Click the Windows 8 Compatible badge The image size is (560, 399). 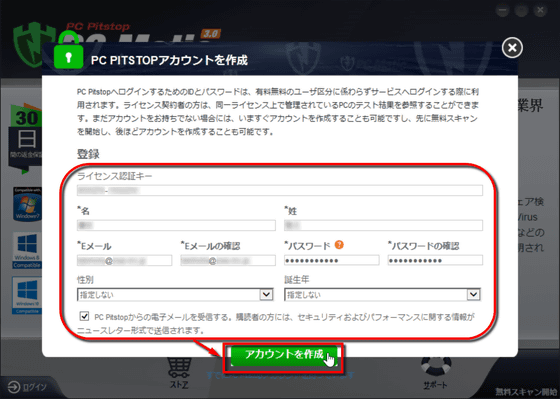point(27,250)
